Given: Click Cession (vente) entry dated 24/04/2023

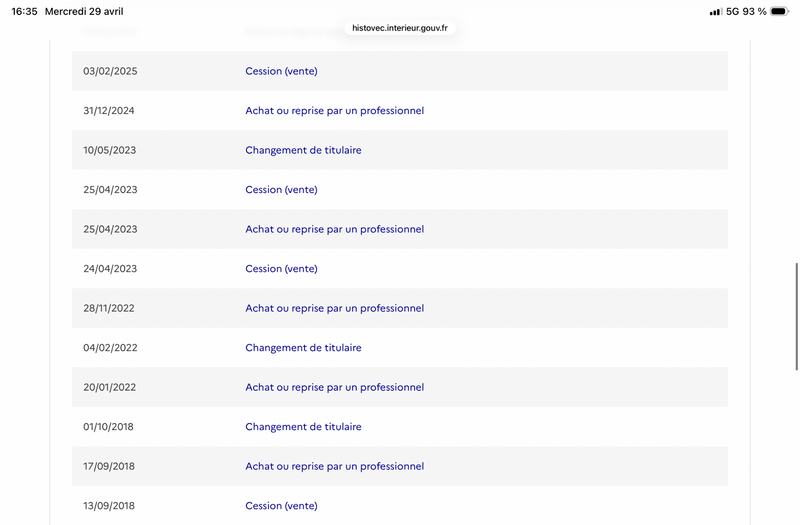Looking at the screenshot, I should tap(281, 269).
